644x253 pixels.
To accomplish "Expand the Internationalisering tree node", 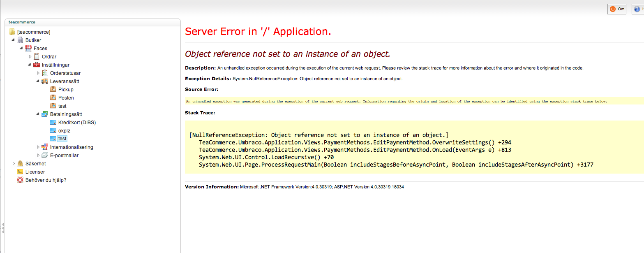I will coord(38,147).
